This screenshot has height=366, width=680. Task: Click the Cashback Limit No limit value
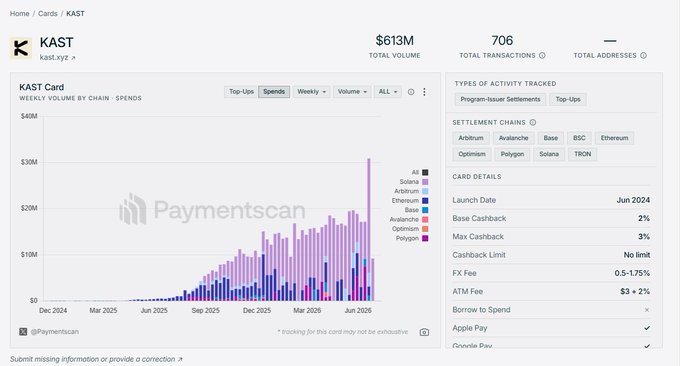pyautogui.click(x=637, y=255)
